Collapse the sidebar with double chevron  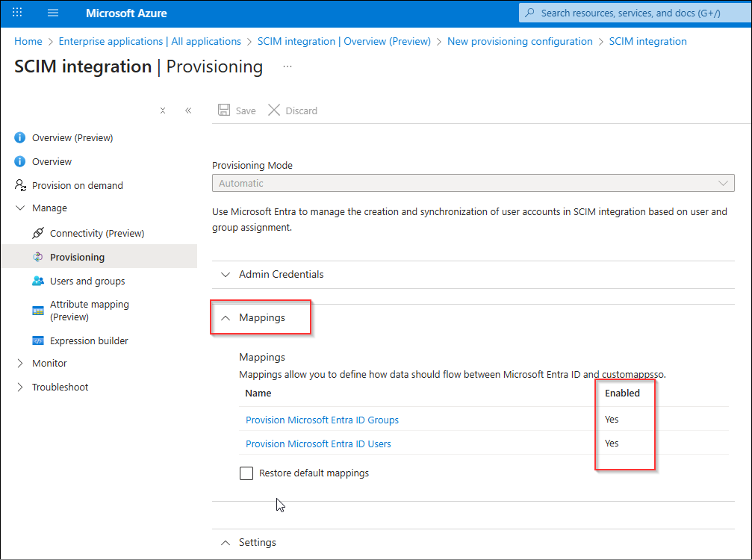[x=188, y=111]
